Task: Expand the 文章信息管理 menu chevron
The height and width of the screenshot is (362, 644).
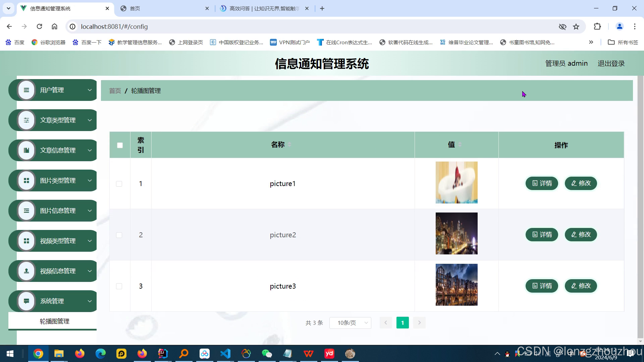Action: pos(90,150)
